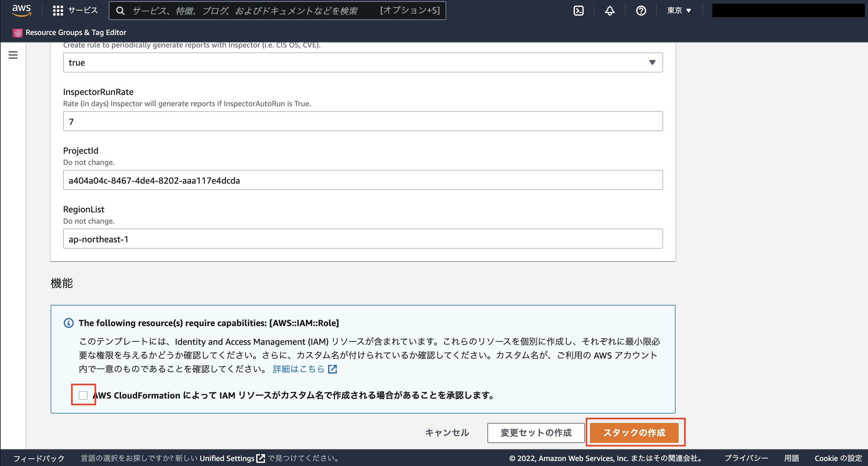868x466 pixels.
Task: Click the 変更セットの作成 button
Action: (x=536, y=433)
